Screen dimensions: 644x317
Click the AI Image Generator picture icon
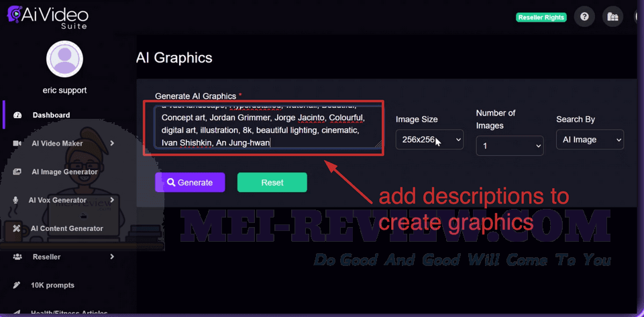click(x=17, y=172)
